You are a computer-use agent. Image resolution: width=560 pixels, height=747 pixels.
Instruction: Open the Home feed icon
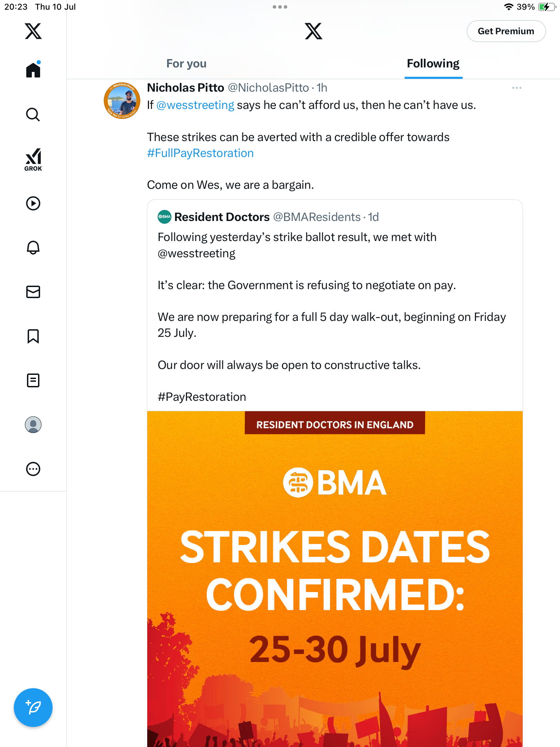coord(33,70)
